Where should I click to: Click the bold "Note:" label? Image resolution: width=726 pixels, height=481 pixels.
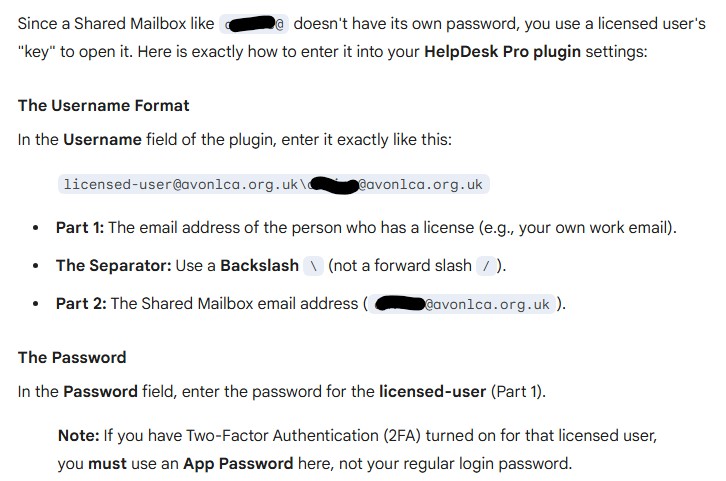[77, 437]
